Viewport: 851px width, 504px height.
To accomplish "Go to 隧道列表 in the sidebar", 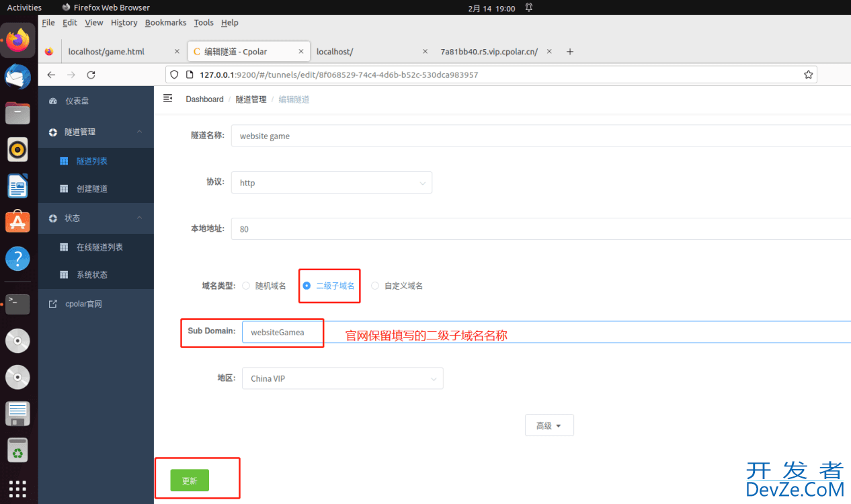I will pos(96,161).
